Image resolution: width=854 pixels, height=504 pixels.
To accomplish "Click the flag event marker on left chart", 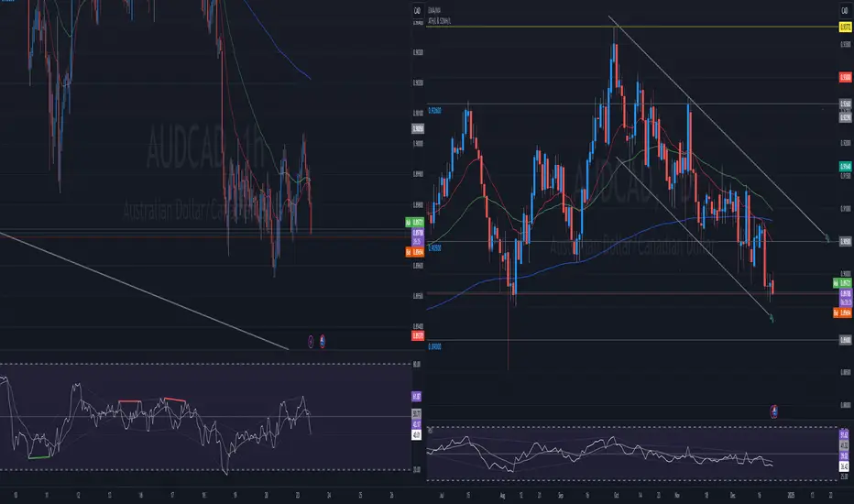I will click(x=323, y=342).
